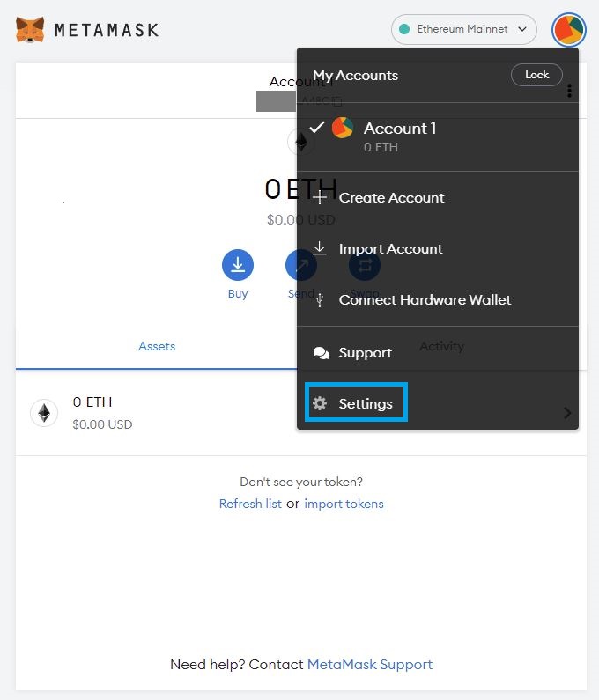599x700 pixels.
Task: Open the Refresh list link
Action: pos(250,504)
